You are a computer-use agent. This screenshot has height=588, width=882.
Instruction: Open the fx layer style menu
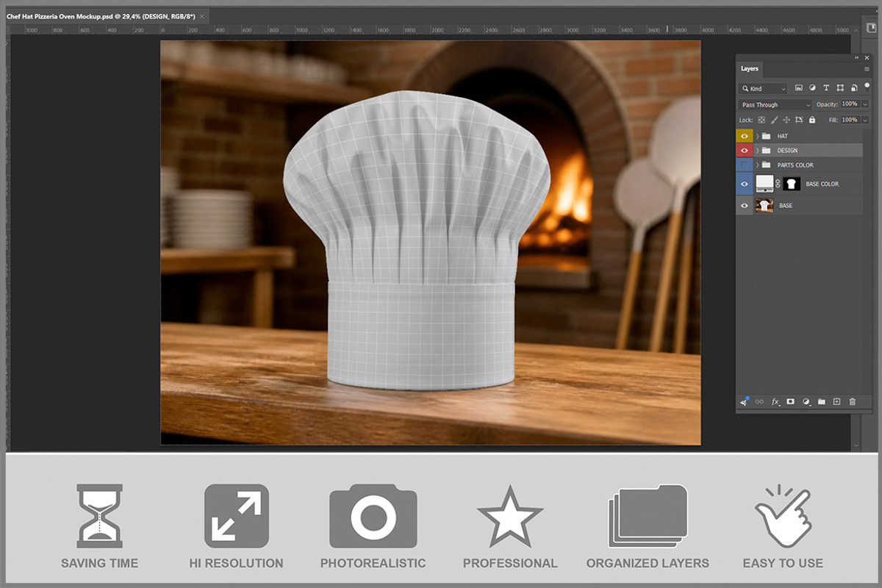776,402
